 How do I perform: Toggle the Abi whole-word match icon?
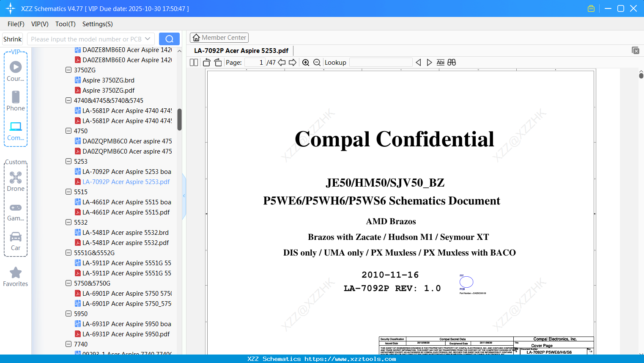441,63
